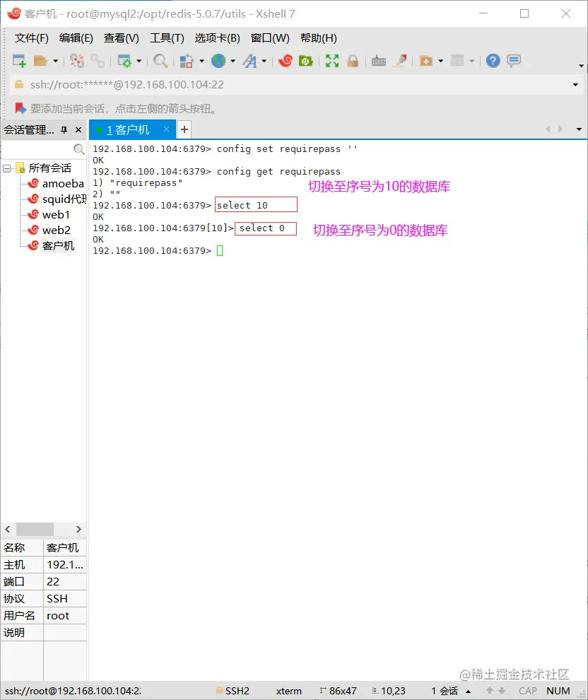Expand the dropdown arrow beside the Font icon
Image resolution: width=588 pixels, height=700 pixels.
click(264, 61)
